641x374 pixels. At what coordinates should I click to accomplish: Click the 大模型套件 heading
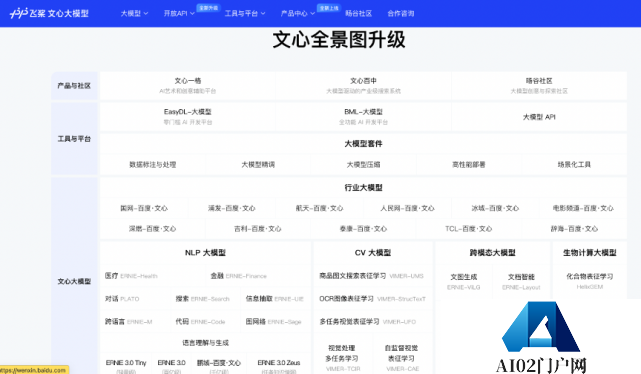coord(363,143)
